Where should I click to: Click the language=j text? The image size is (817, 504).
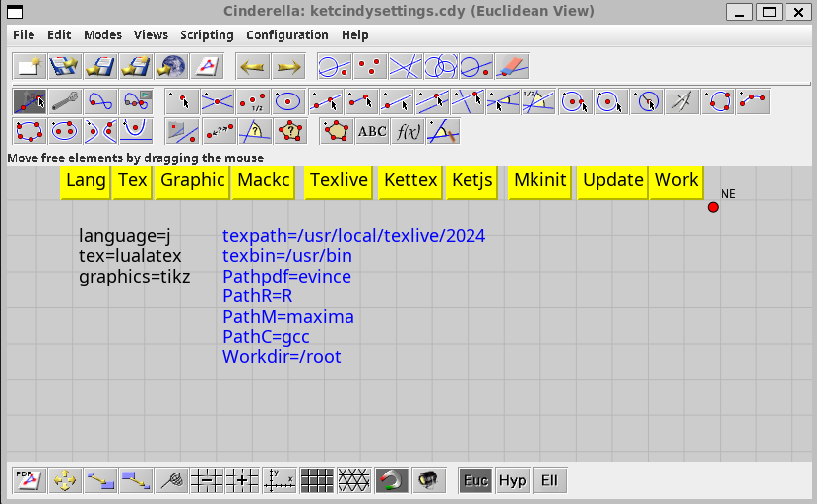pyautogui.click(x=125, y=236)
